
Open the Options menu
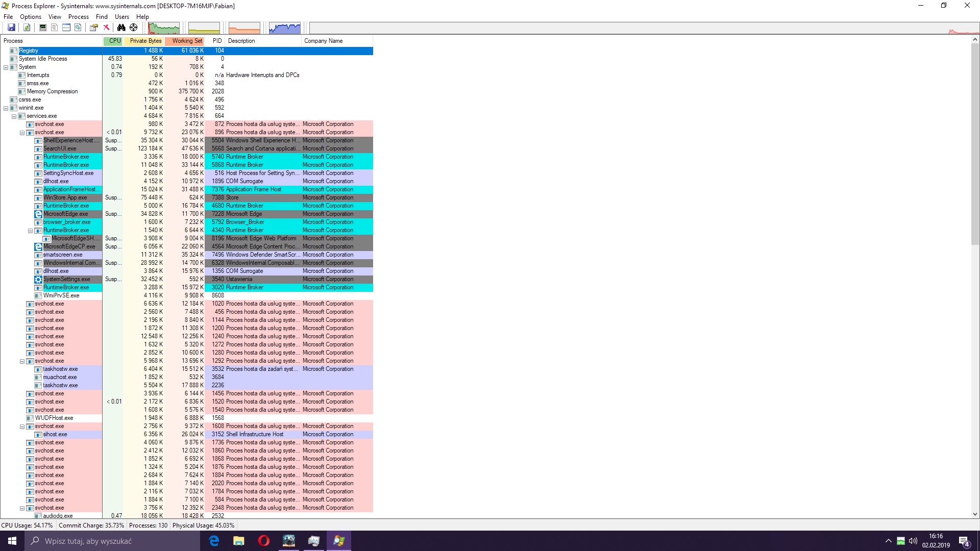point(31,17)
